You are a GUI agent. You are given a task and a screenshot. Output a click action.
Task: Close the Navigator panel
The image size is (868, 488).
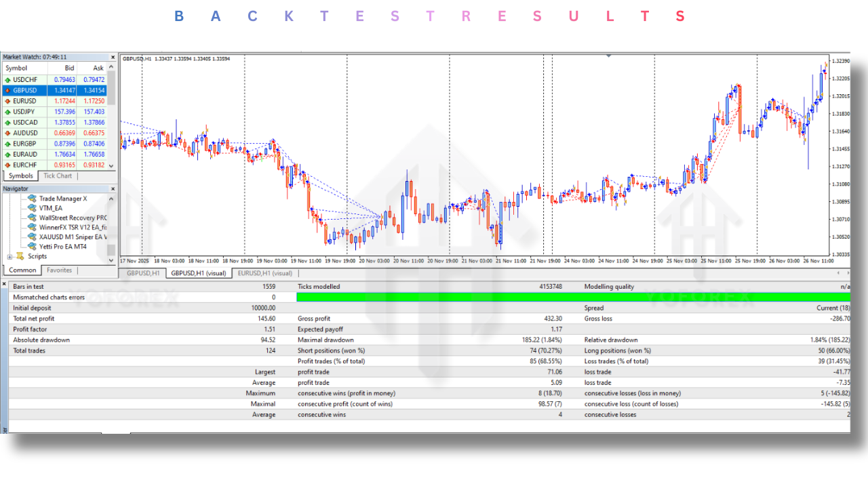tap(113, 188)
